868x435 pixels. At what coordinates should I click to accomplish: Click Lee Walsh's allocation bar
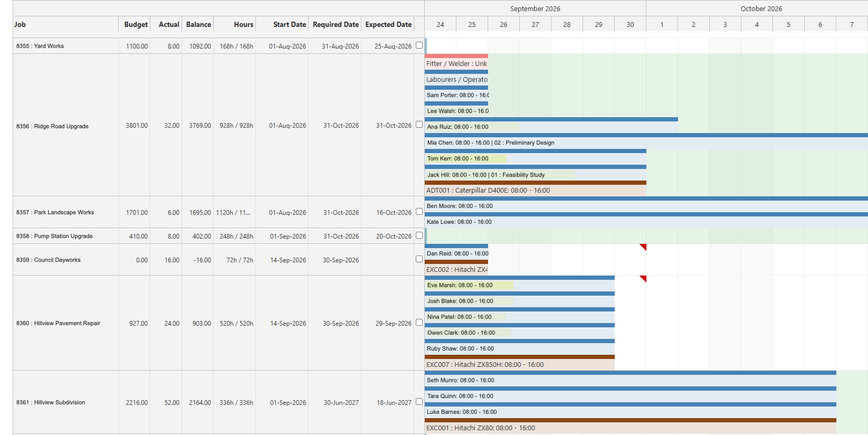(456, 109)
